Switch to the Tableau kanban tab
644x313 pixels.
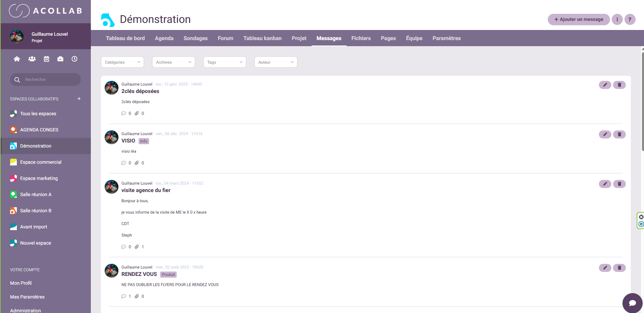click(262, 38)
